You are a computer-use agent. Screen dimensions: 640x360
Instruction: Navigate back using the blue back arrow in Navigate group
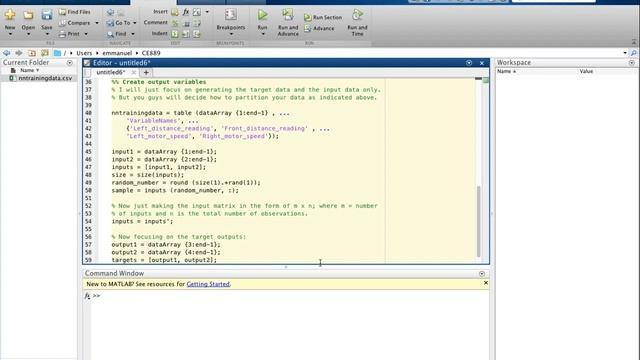(x=110, y=12)
